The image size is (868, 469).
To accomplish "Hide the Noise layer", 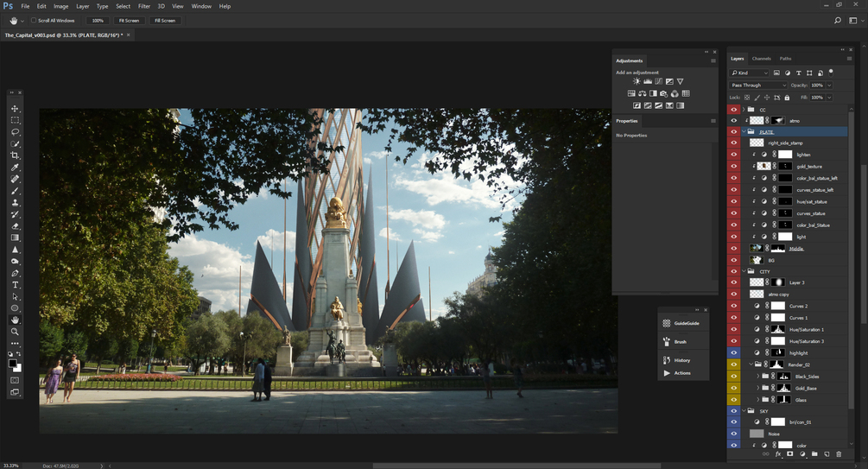I will 733,434.
